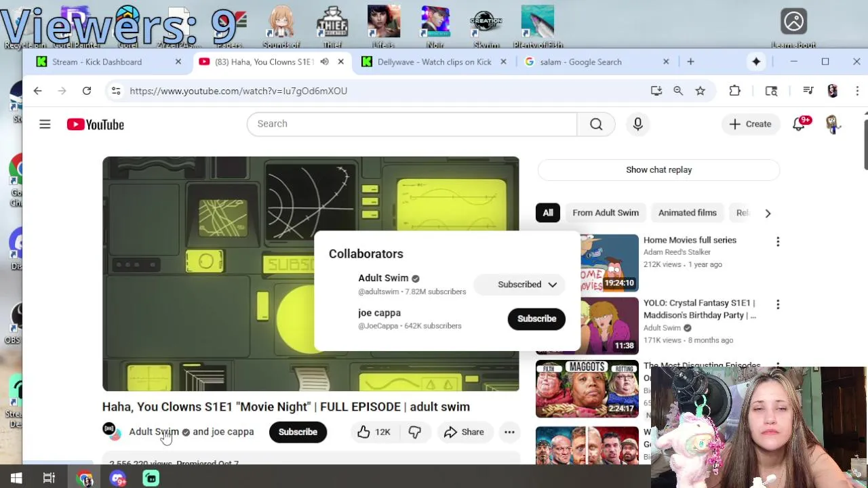
Task: Switch to salam Google Search tab
Action: point(580,62)
